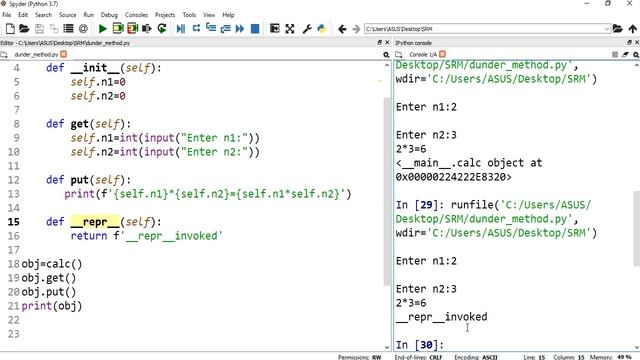Click the console scrollbar up arrow
Viewport: 640px width, 360px height.
[x=636, y=65]
